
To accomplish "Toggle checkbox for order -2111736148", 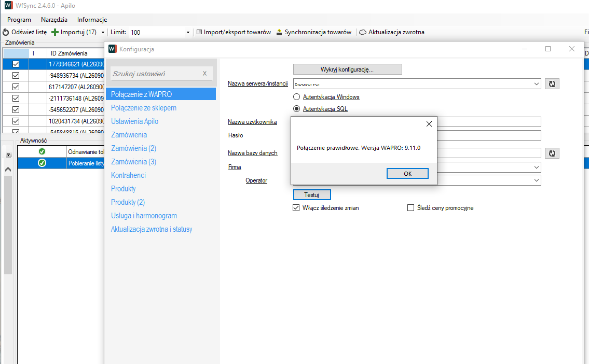I will click(16, 99).
